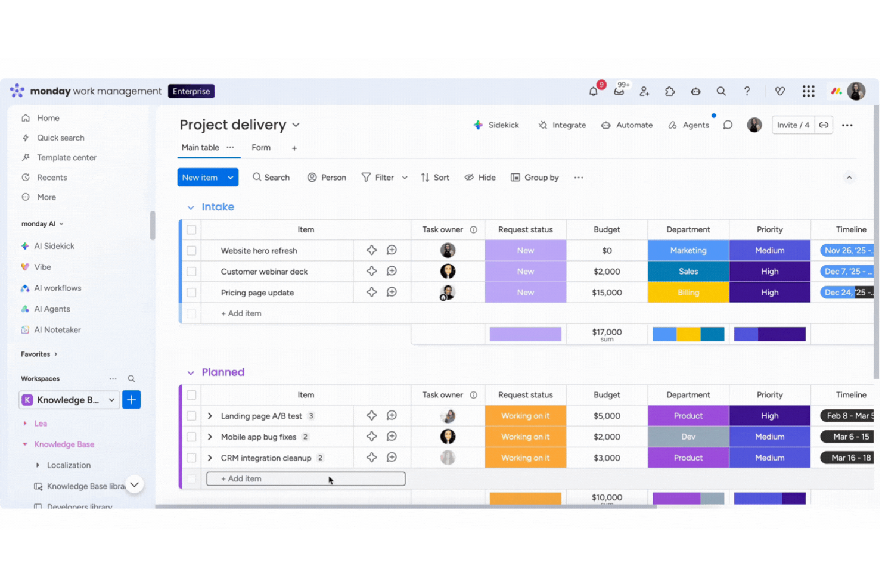Viewport: 882px width, 588px height.
Task: Click Invite / 4 button
Action: point(793,125)
